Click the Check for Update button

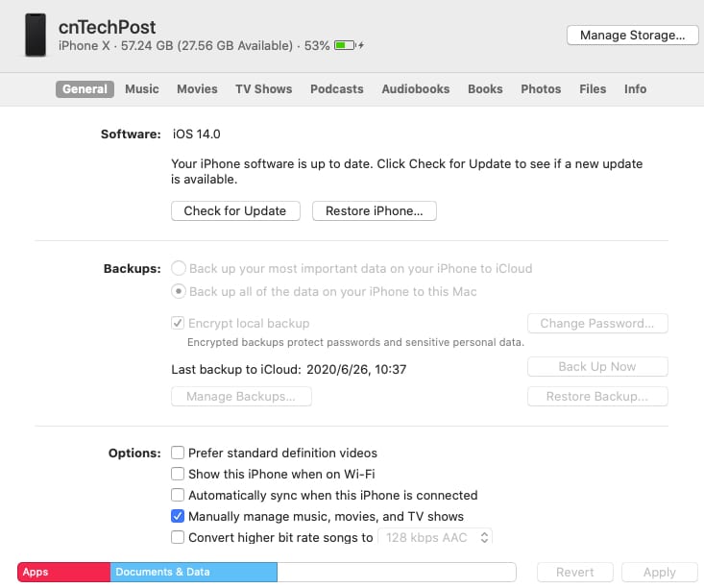[x=235, y=210]
